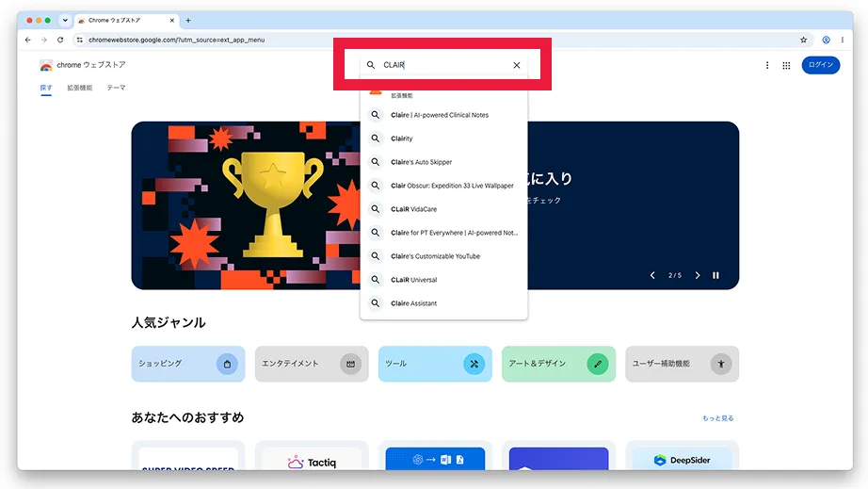Choose the CLaiR Universal suggestion
868x489 pixels.
(444, 280)
